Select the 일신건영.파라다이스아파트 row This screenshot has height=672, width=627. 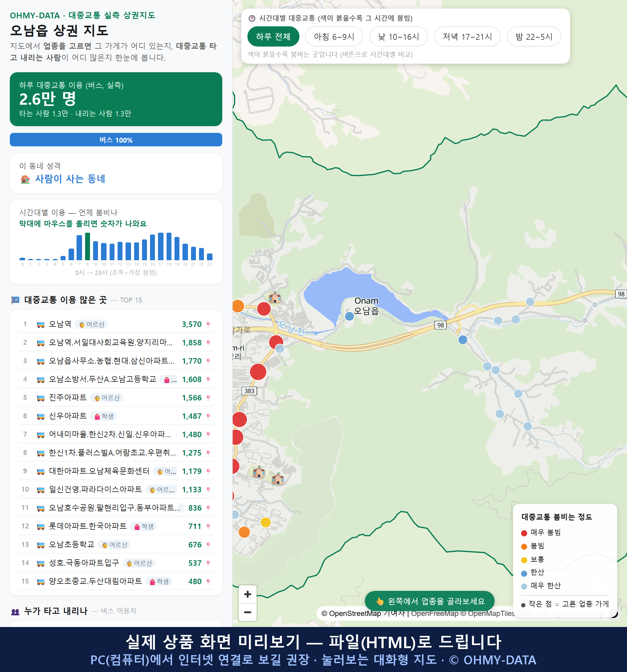tap(116, 490)
